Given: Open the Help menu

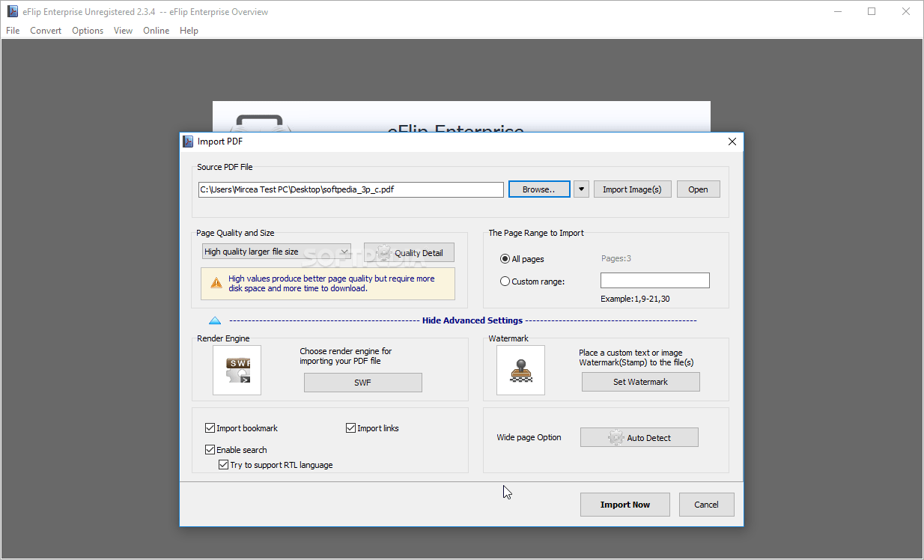Looking at the screenshot, I should [x=189, y=31].
